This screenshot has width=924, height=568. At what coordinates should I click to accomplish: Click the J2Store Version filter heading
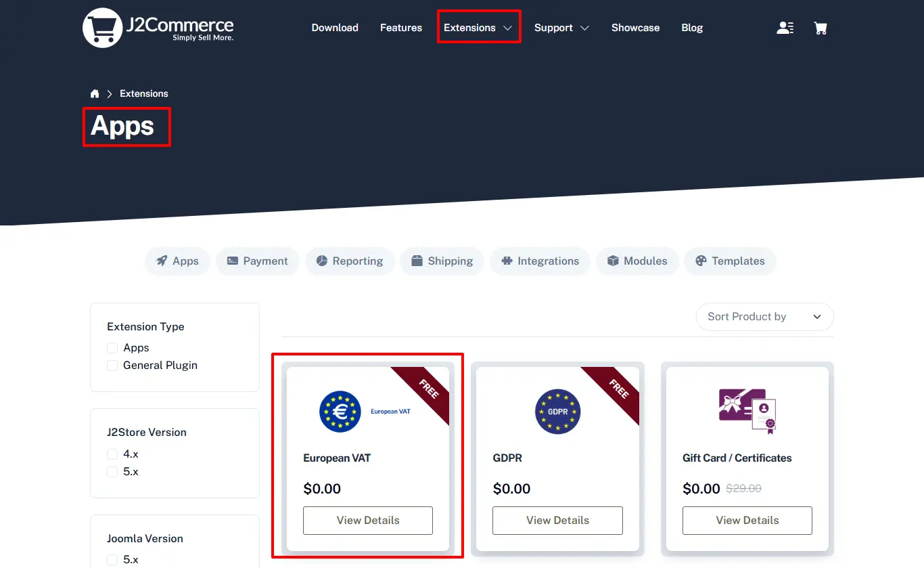147,432
